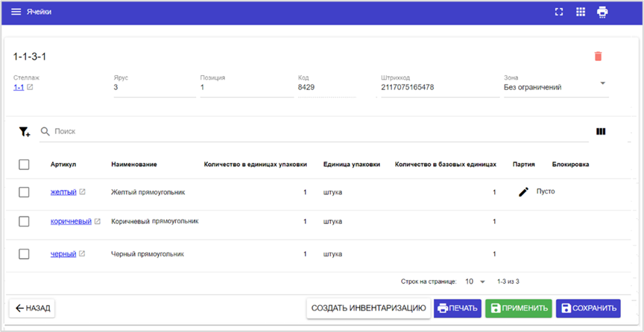
Task: Expand the Зона dropdown
Action: [x=602, y=83]
